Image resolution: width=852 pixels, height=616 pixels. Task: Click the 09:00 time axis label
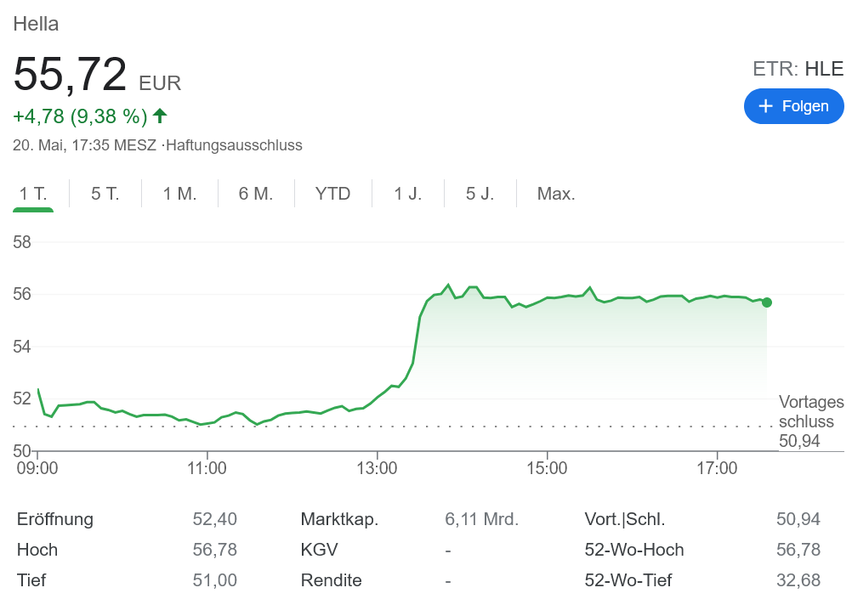[37, 468]
